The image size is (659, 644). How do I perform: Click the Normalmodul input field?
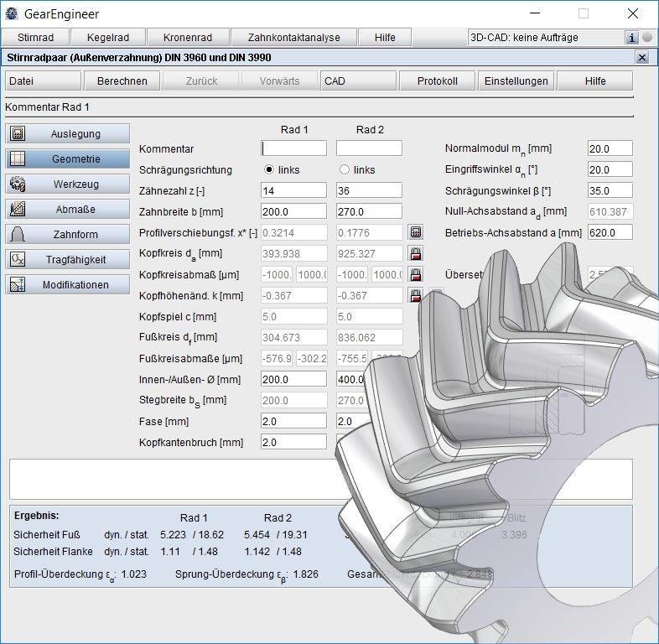610,148
